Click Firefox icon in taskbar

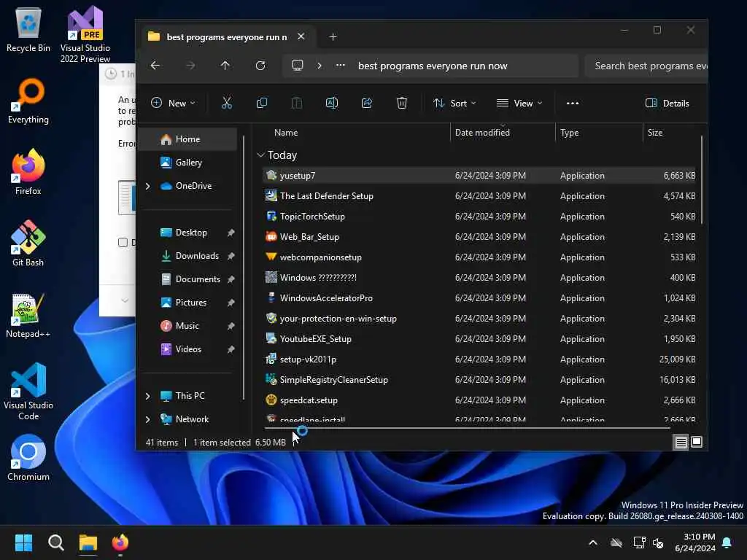(120, 542)
